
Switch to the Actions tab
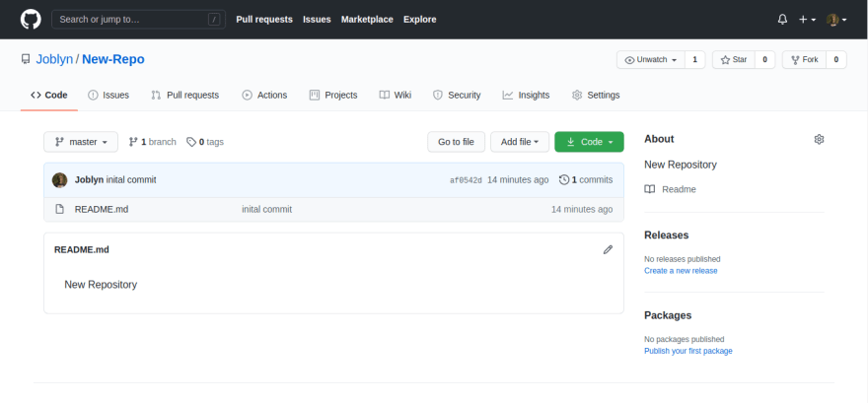(x=264, y=95)
